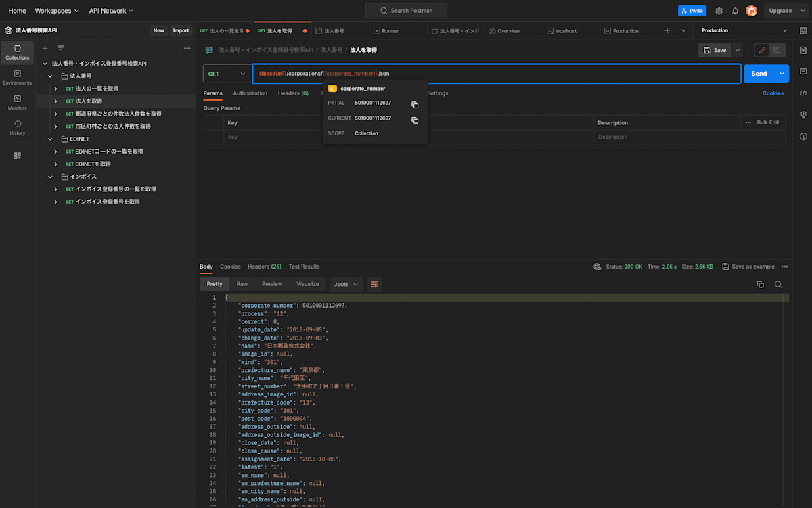Toggle word wrap for the response

click(x=374, y=285)
